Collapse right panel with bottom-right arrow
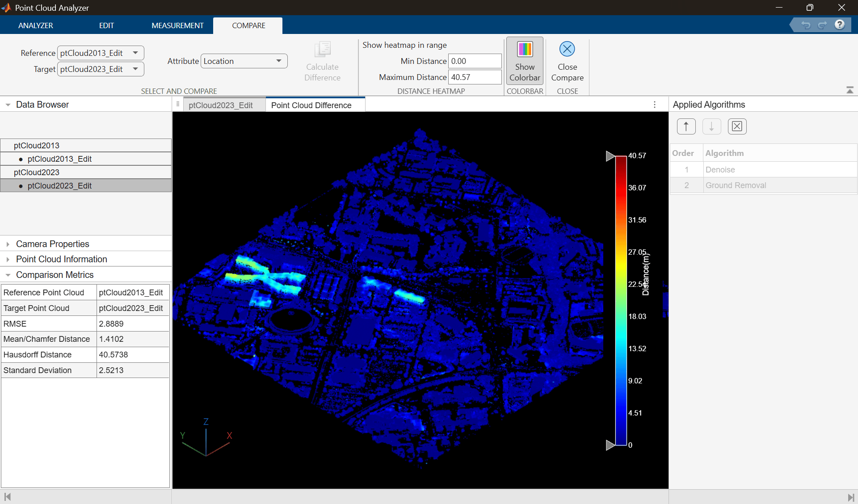 click(851, 497)
